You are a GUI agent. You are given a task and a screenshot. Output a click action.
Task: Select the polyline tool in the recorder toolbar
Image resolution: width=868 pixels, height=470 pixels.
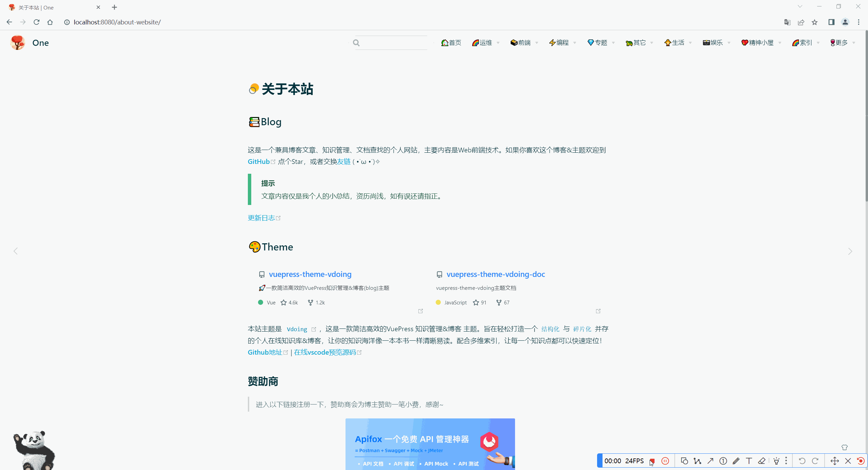697,461
